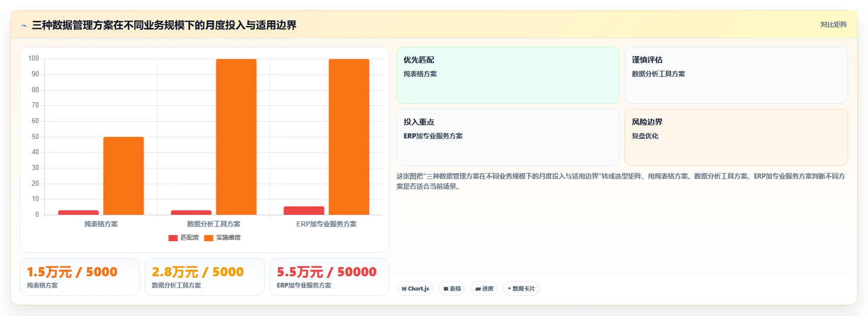
Task: Click the 0 tick on the y-axis
Action: click(x=37, y=215)
